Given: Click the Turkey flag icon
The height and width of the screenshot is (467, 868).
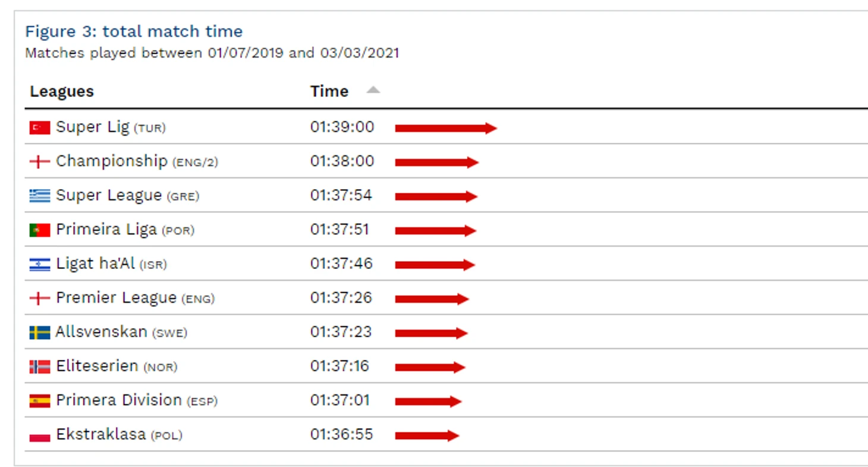Looking at the screenshot, I should pos(40,128).
